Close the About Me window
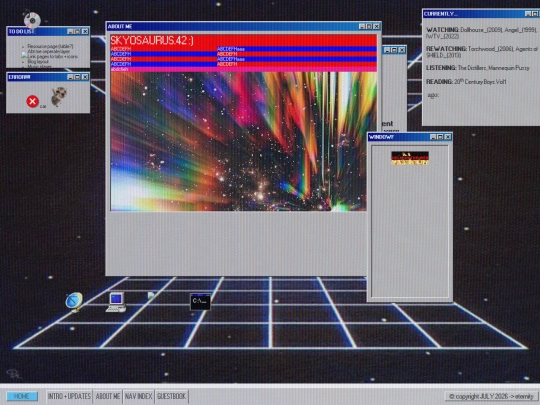The height and width of the screenshot is (405, 540). click(x=376, y=27)
